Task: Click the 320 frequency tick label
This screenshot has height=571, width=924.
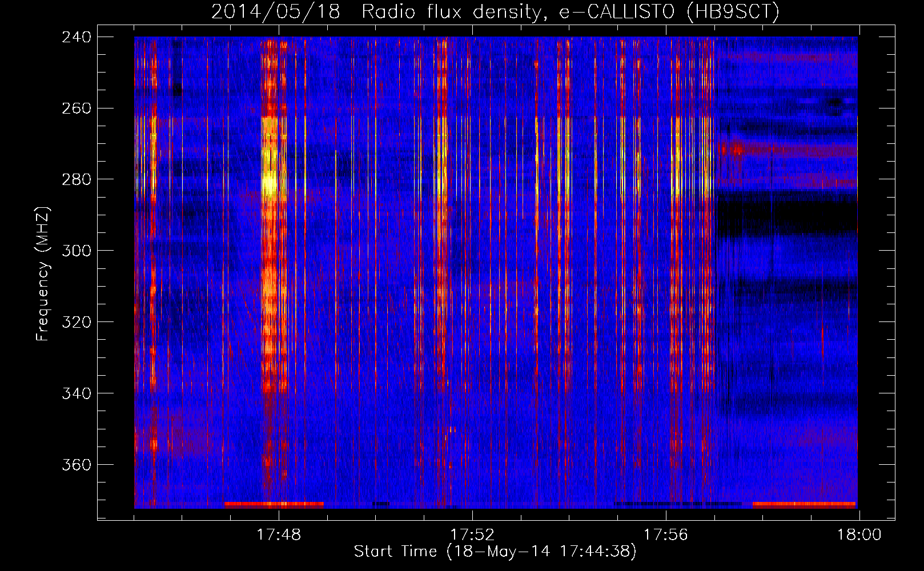Action: point(77,323)
